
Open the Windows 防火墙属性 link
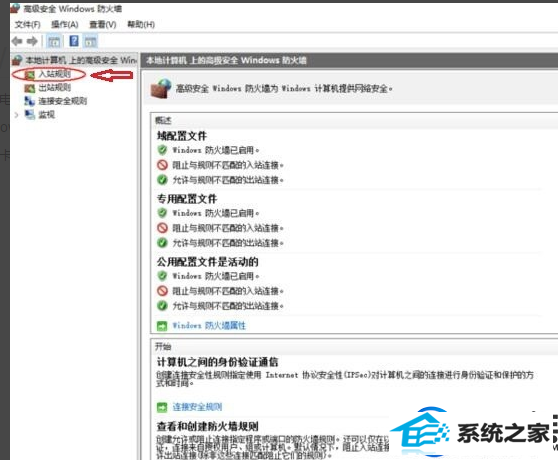(x=209, y=326)
